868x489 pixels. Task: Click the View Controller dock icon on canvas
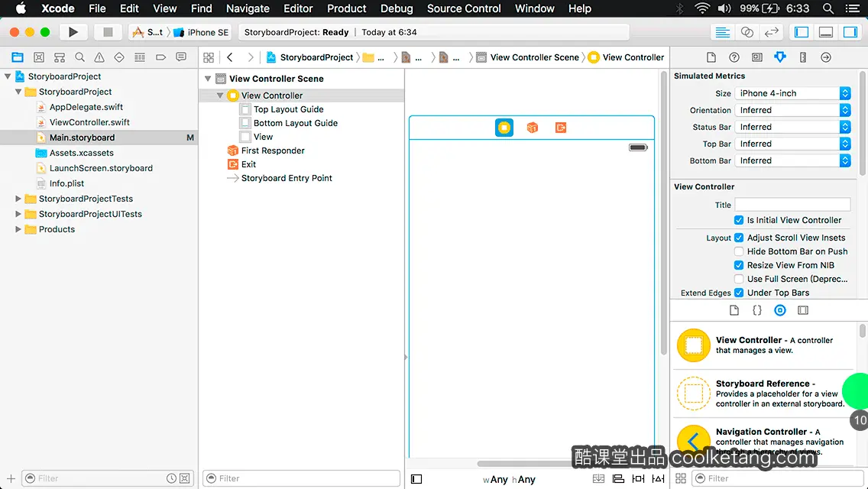[504, 128]
